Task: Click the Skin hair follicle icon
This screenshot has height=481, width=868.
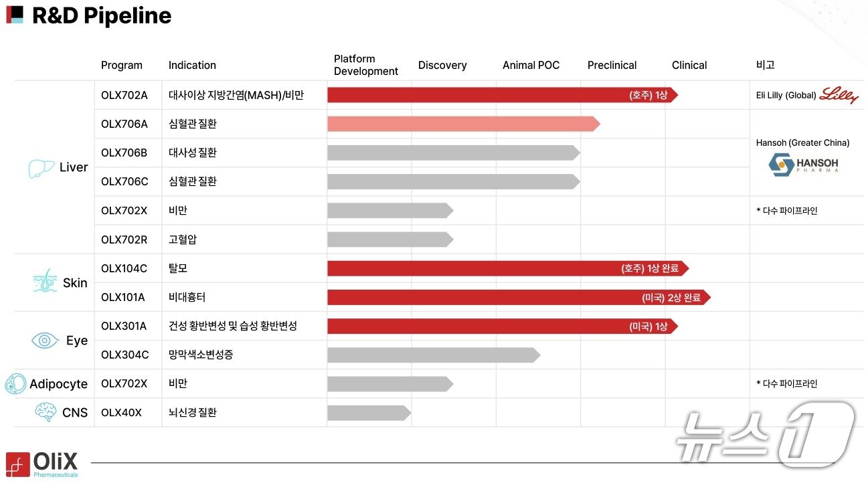Action: pos(45,282)
